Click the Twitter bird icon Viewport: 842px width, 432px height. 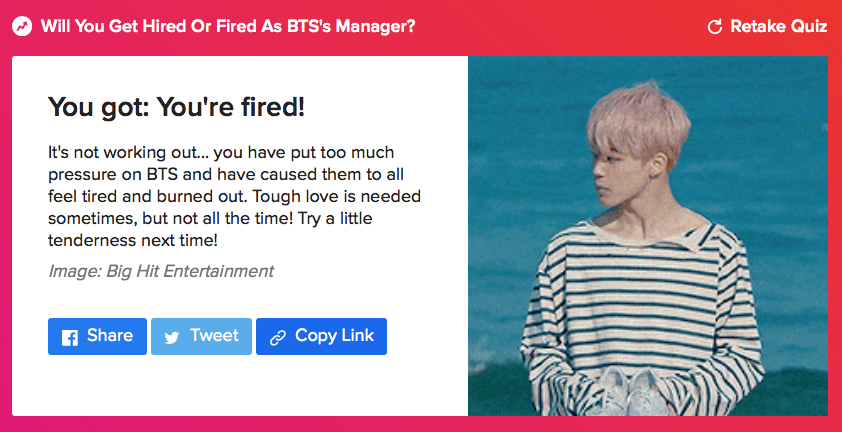click(172, 337)
